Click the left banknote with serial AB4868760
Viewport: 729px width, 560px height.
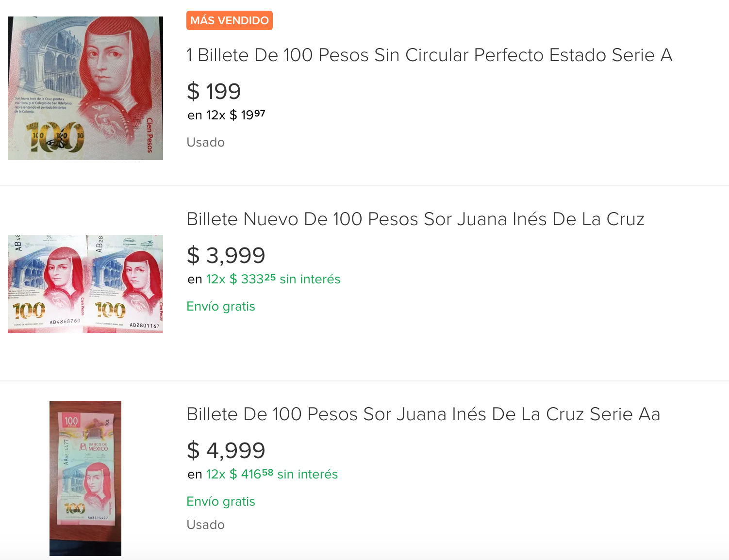click(47, 284)
